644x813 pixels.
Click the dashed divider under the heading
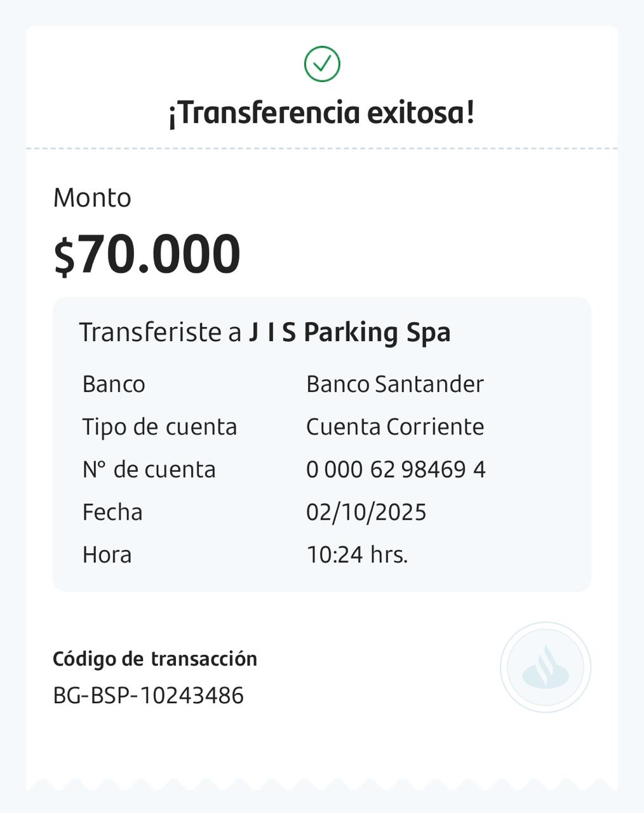pyautogui.click(x=321, y=149)
